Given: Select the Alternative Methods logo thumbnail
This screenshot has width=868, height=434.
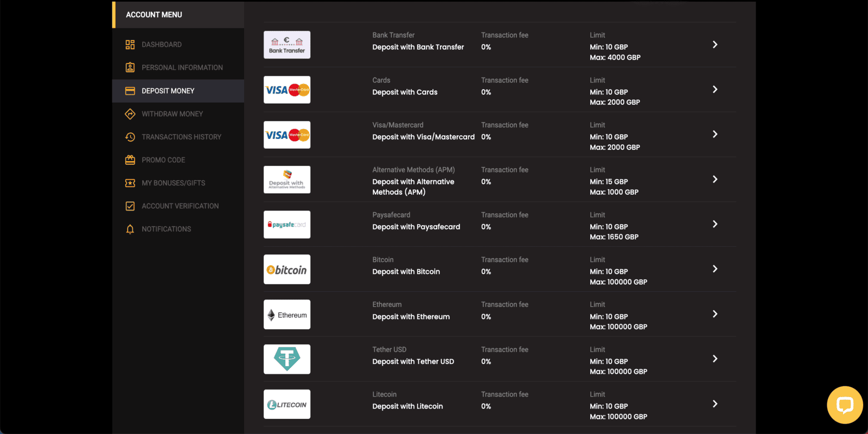Looking at the screenshot, I should (287, 180).
